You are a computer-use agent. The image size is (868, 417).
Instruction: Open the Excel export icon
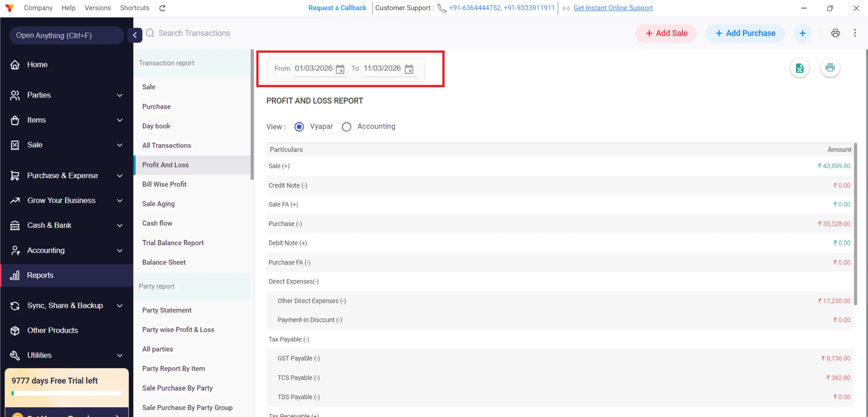click(x=800, y=68)
